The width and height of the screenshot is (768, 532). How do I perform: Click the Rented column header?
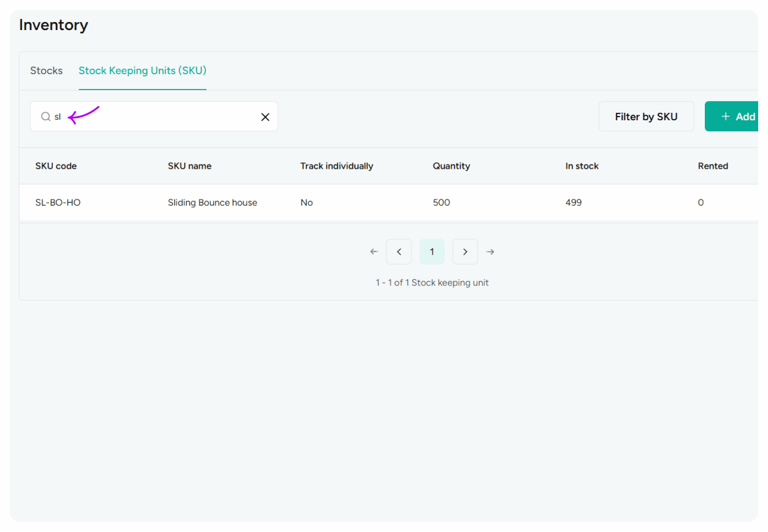click(713, 166)
